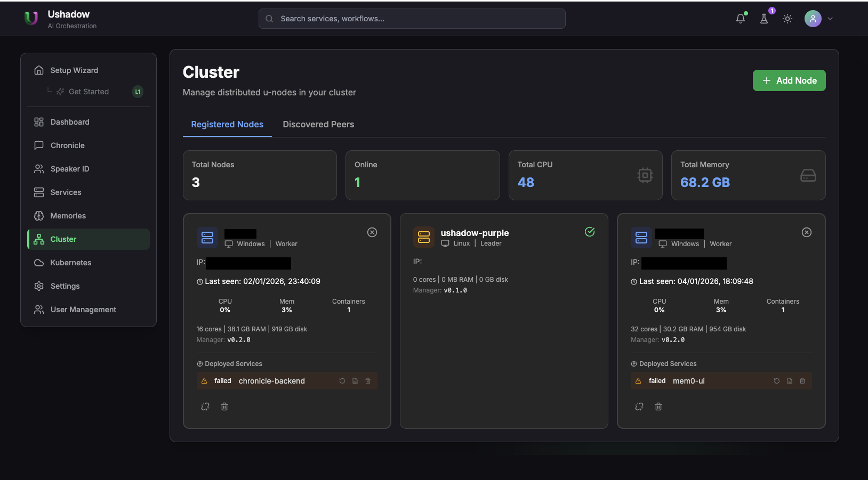Viewport: 868px width, 480px height.
Task: Open Kubernetes from the sidebar menu
Action: (x=70, y=262)
